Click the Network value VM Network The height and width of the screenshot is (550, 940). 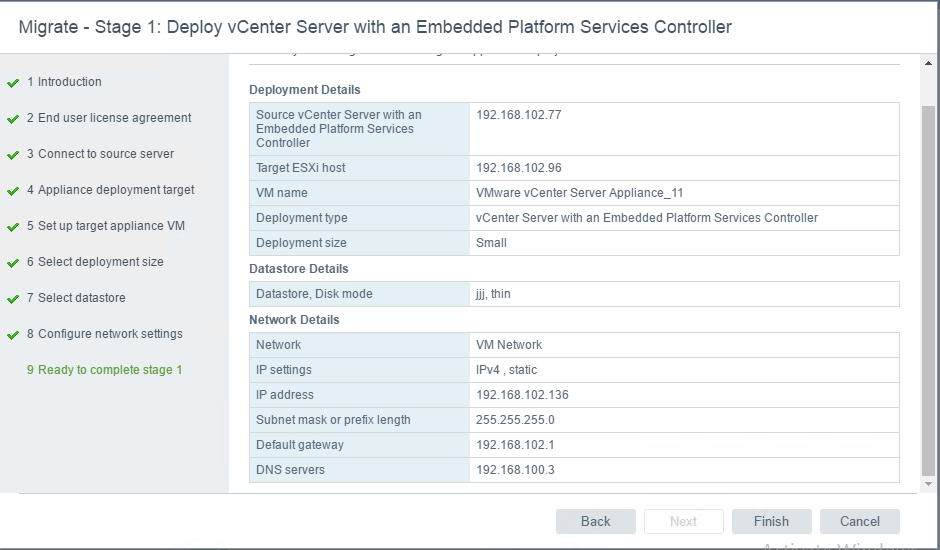tap(509, 345)
